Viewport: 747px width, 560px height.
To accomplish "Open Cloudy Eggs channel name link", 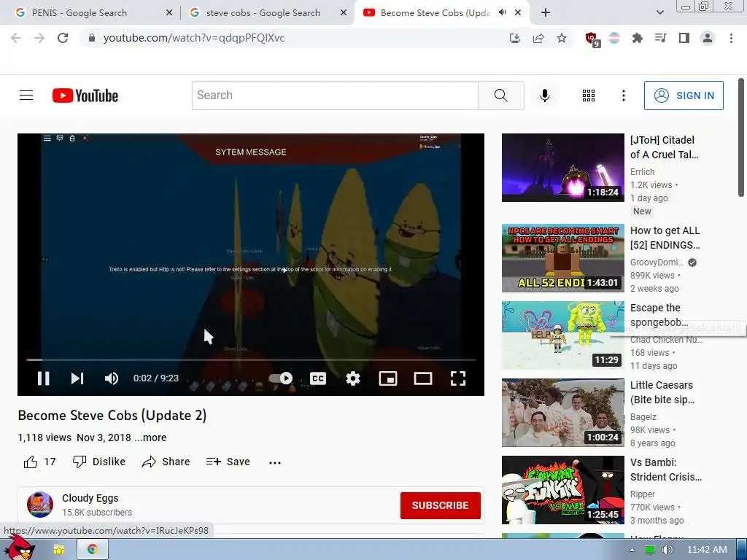I will [x=90, y=498].
